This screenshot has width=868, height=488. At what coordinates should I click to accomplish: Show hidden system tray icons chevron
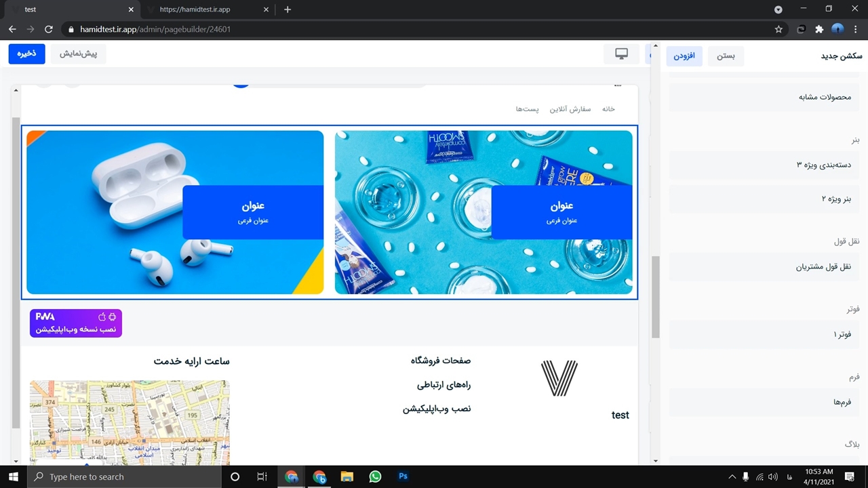pyautogui.click(x=732, y=476)
